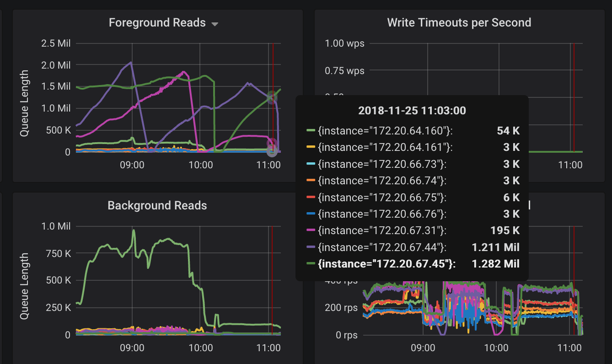Toggle the 172.20.67.31 legend entry off
This screenshot has height=364, width=612.
point(370,230)
